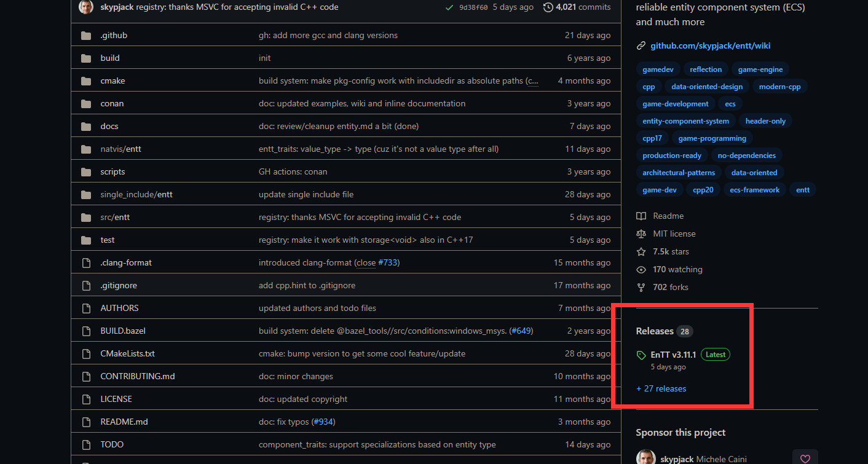Select the game-engine topic tag

pyautogui.click(x=760, y=69)
